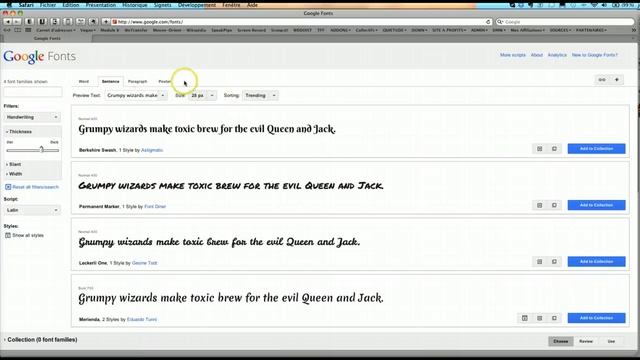Click the Reset all filters icon

click(8, 187)
